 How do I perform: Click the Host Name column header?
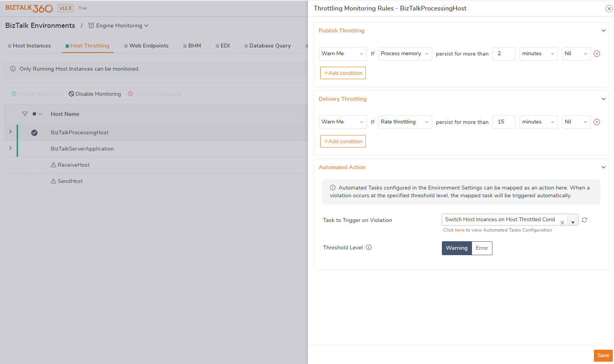[65, 114]
